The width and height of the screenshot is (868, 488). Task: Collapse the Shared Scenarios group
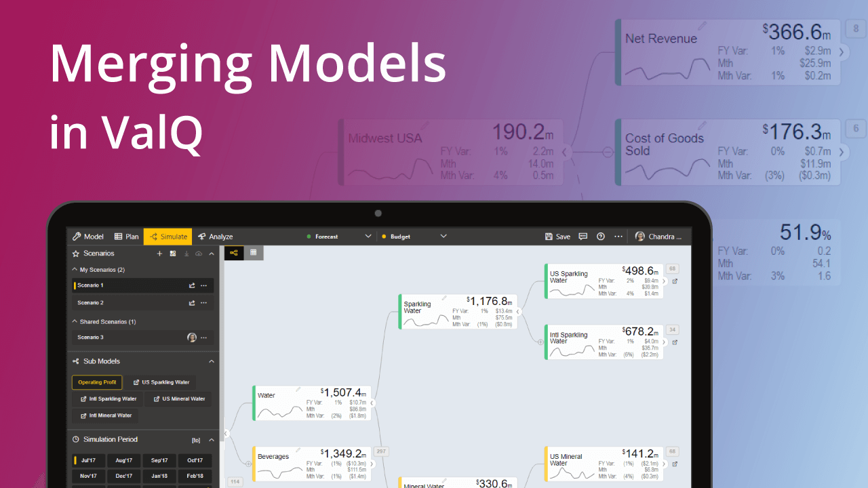tap(75, 322)
